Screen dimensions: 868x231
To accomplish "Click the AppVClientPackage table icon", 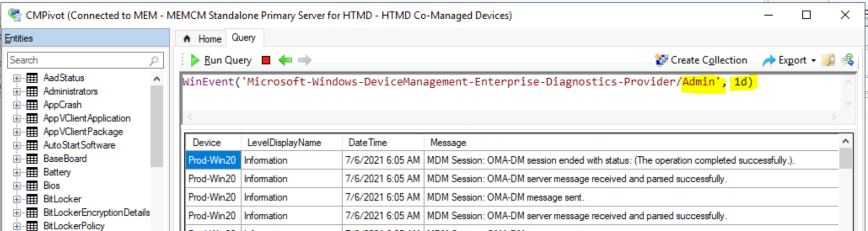I will tap(32, 132).
